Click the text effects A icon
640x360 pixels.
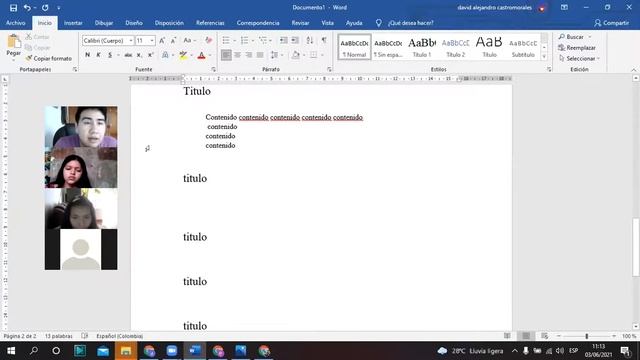[x=165, y=55]
